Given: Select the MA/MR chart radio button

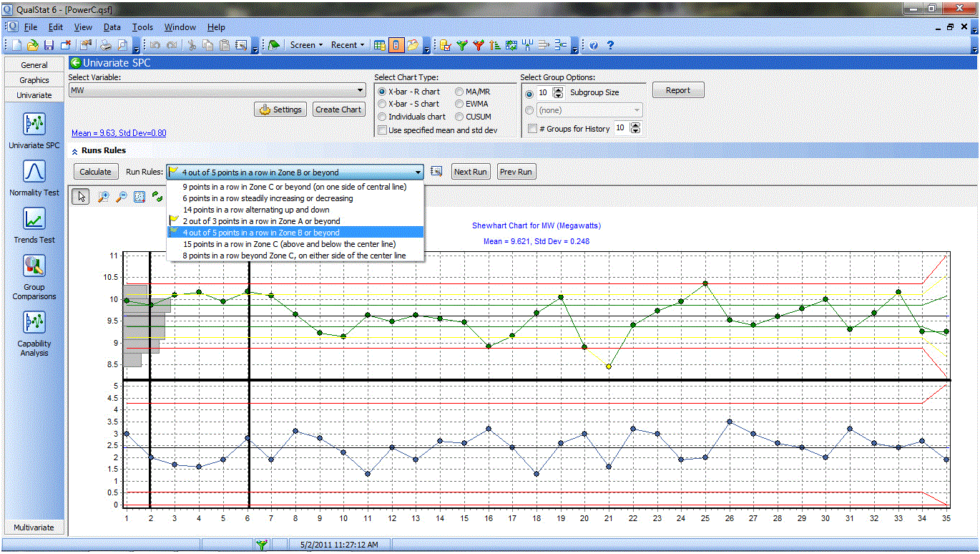Looking at the screenshot, I should (x=459, y=92).
